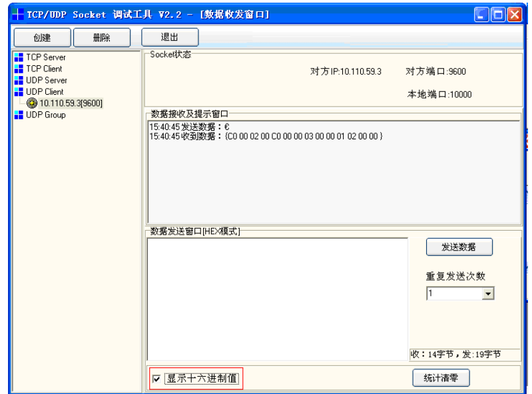Maximize the Socket tool window
Image resolution: width=532 pixels, height=394 pixels.
[x=498, y=15]
